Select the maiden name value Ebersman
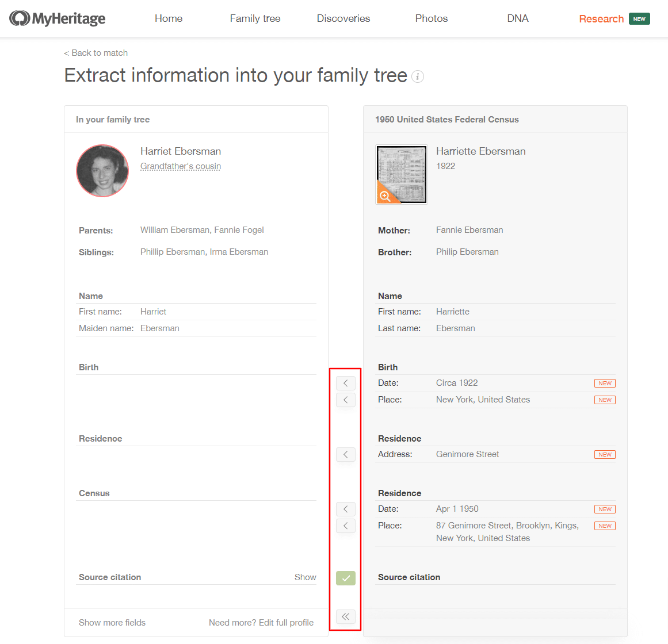The height and width of the screenshot is (644, 668). click(x=160, y=328)
